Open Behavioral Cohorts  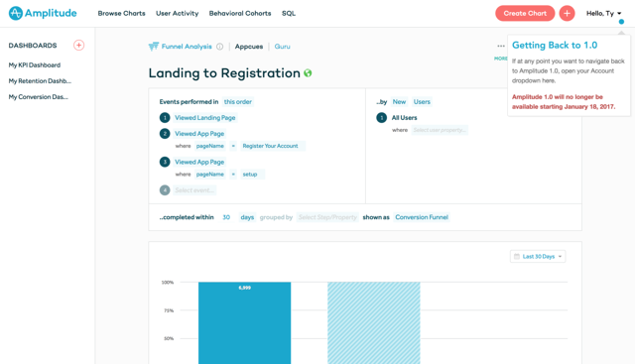click(240, 13)
